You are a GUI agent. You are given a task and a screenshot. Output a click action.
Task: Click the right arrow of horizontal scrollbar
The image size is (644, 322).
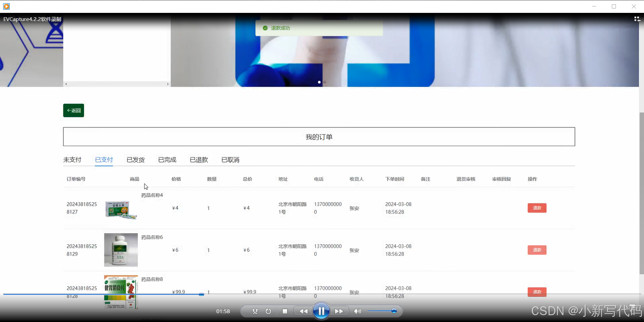pyautogui.click(x=168, y=84)
